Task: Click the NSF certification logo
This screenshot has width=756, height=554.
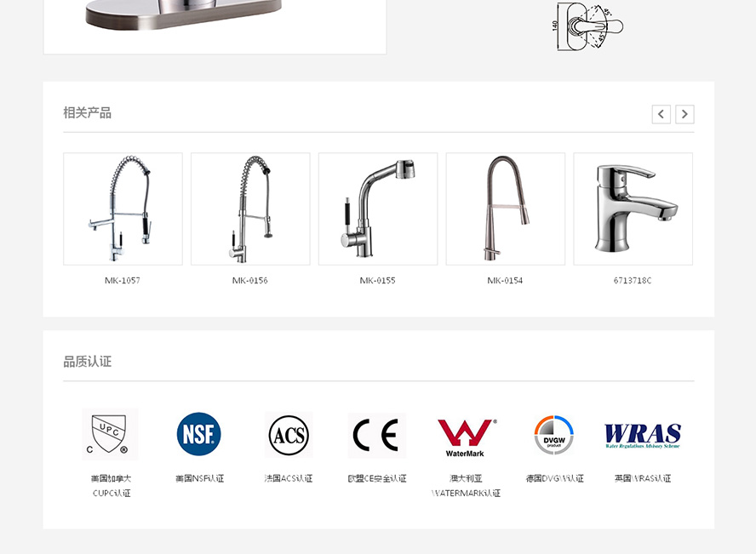Action: coord(198,434)
